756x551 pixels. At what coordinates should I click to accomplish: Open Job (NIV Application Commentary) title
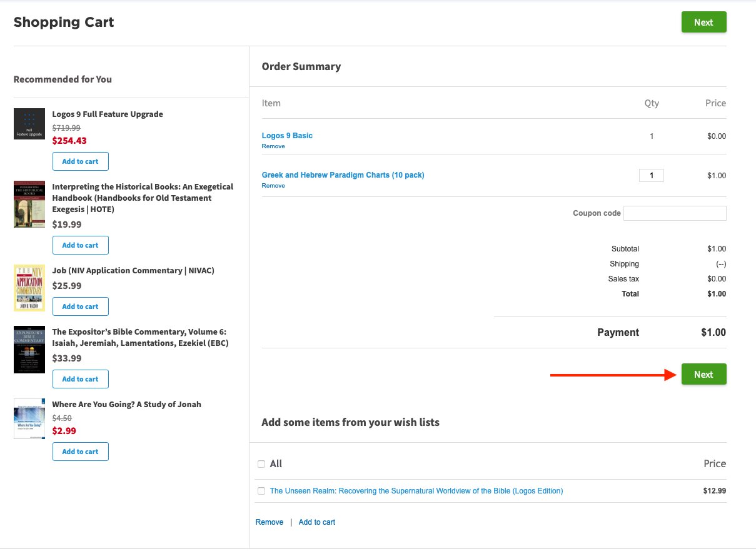133,271
